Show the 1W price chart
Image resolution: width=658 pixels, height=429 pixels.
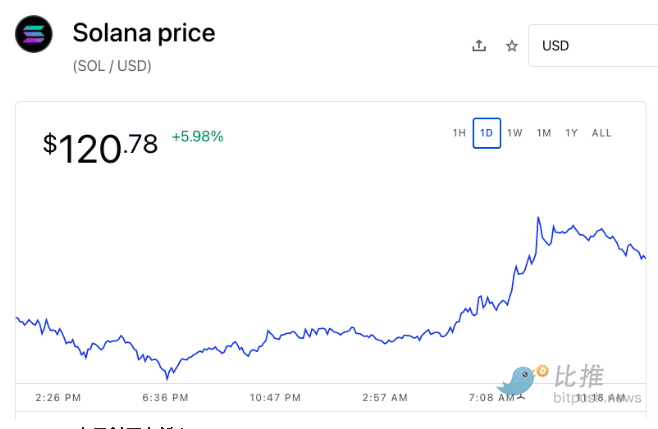pyautogui.click(x=515, y=133)
